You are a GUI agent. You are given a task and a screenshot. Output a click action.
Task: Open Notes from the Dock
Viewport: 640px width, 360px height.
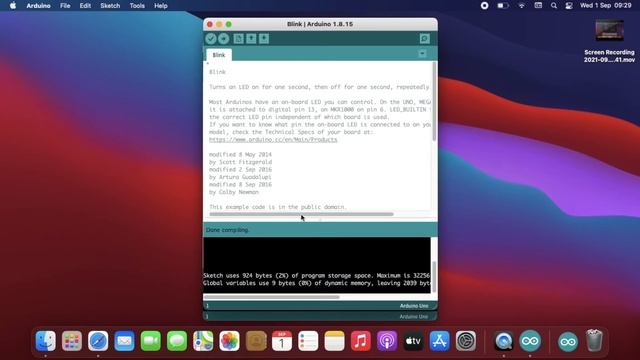click(x=335, y=340)
